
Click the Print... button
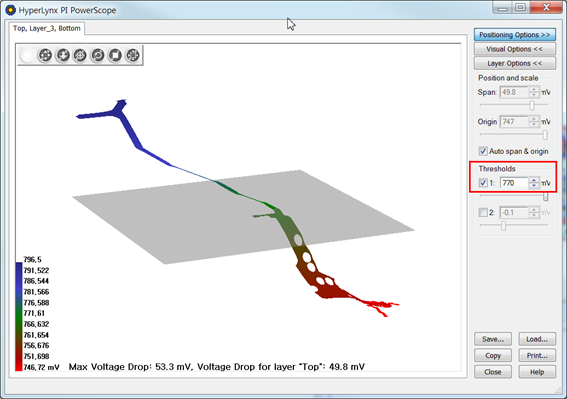click(x=537, y=356)
